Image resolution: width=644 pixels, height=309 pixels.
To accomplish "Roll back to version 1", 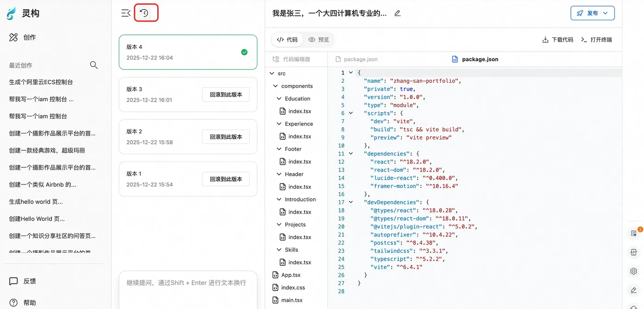I will [226, 179].
